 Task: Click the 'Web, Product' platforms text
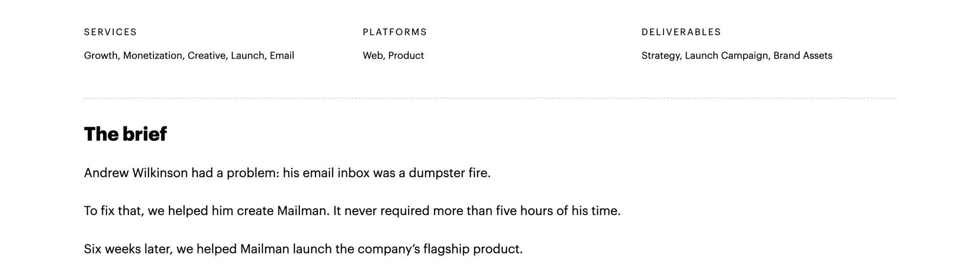coord(393,56)
